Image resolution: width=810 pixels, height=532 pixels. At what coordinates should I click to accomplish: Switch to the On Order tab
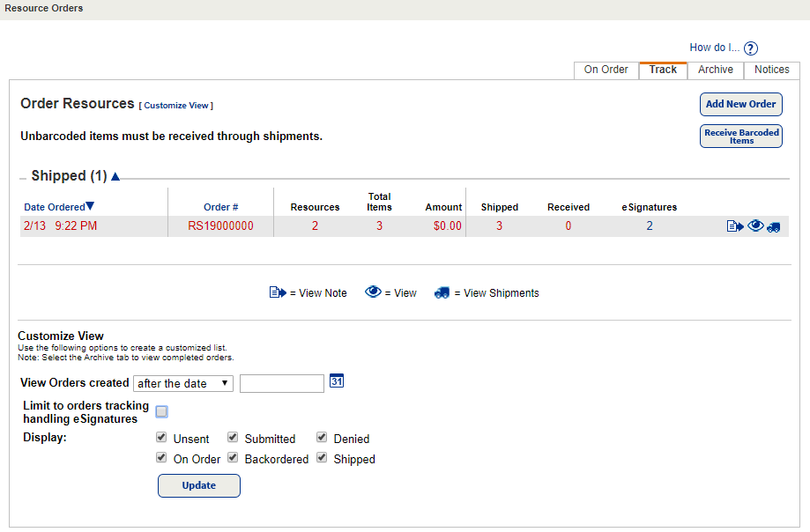point(606,70)
